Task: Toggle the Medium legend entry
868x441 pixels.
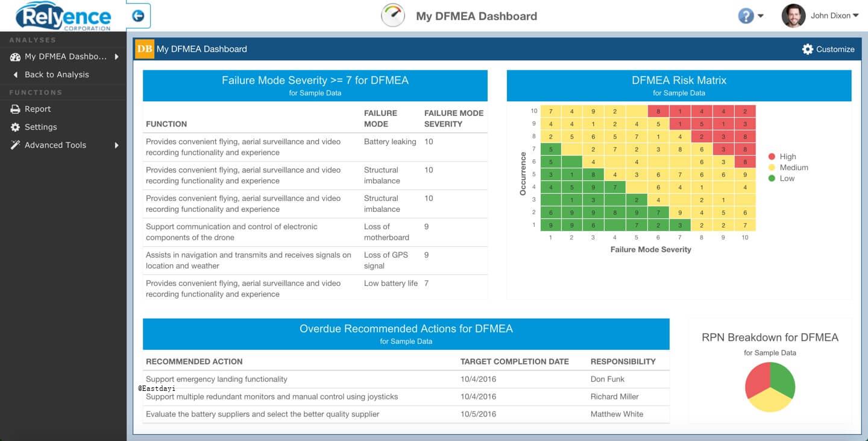Action: (x=788, y=168)
